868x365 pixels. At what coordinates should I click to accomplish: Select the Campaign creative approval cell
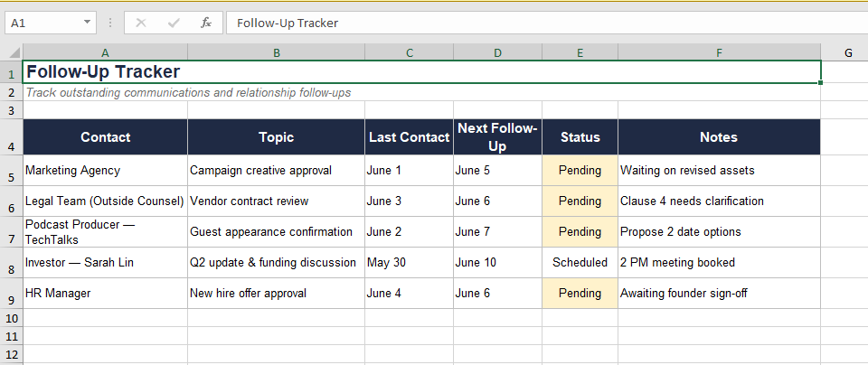(277, 171)
